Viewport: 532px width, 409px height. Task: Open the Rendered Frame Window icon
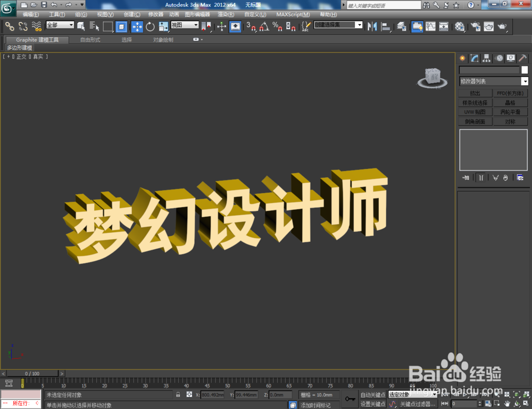click(x=489, y=26)
